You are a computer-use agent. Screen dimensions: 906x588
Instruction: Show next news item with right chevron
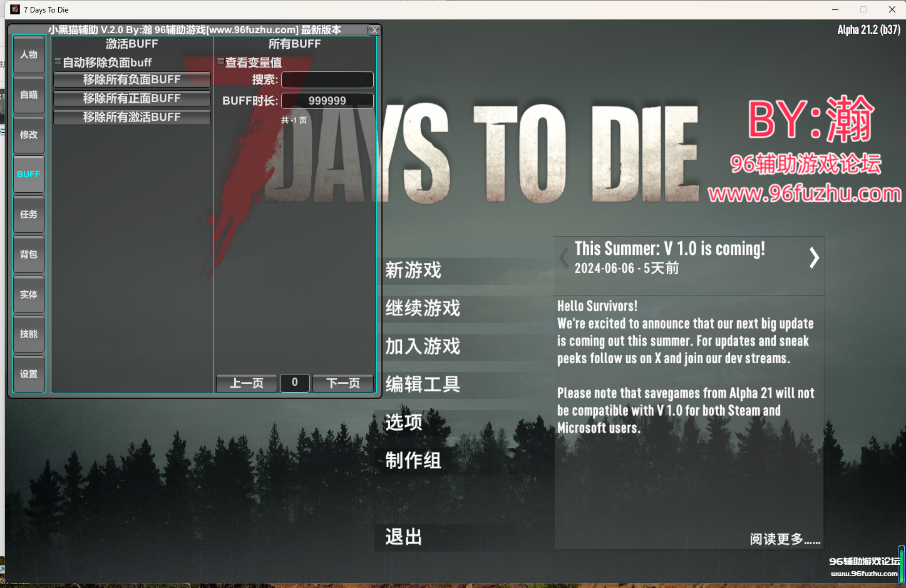(x=813, y=257)
